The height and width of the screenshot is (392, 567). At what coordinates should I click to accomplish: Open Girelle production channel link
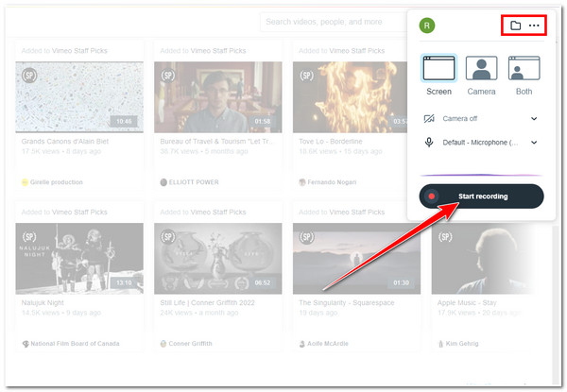(x=57, y=182)
